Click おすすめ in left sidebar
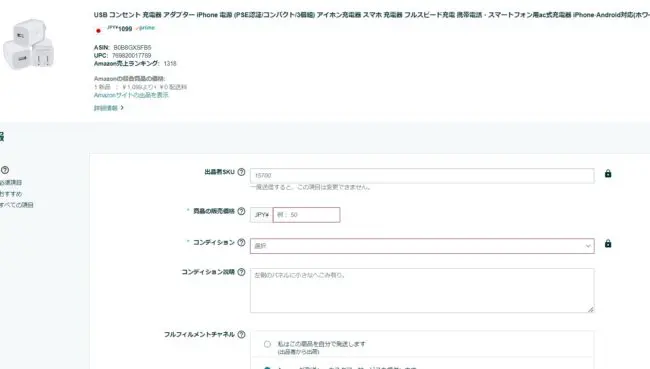This screenshot has width=650, height=369. pyautogui.click(x=11, y=194)
